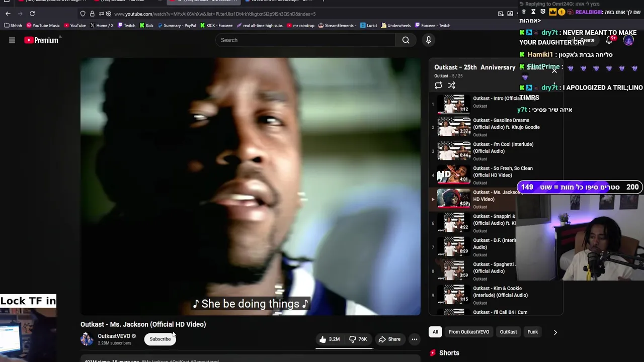644x362 pixels.
Task: Select the All filter chip
Action: click(435, 332)
